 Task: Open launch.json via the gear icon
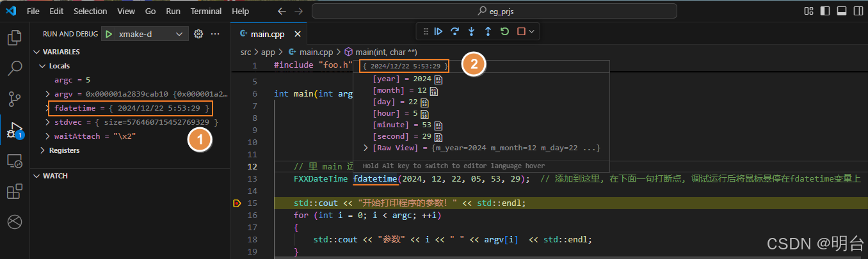pos(198,34)
